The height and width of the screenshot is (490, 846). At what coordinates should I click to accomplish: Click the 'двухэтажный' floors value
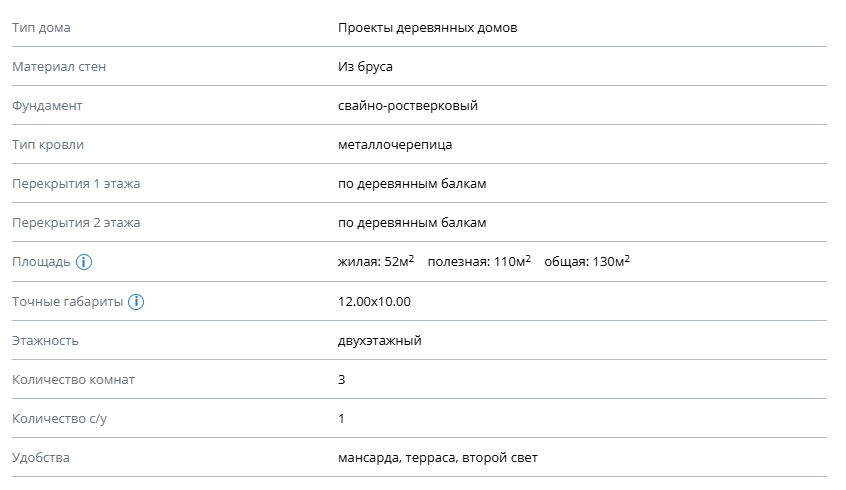[x=380, y=341]
